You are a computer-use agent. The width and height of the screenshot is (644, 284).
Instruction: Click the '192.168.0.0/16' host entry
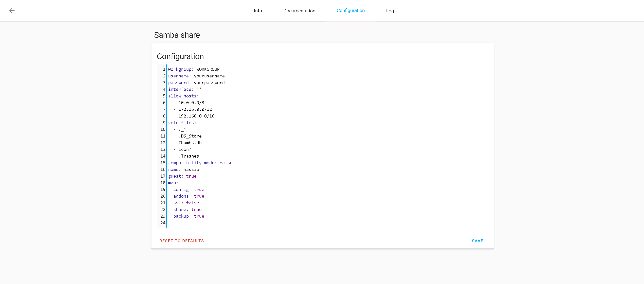click(x=196, y=116)
